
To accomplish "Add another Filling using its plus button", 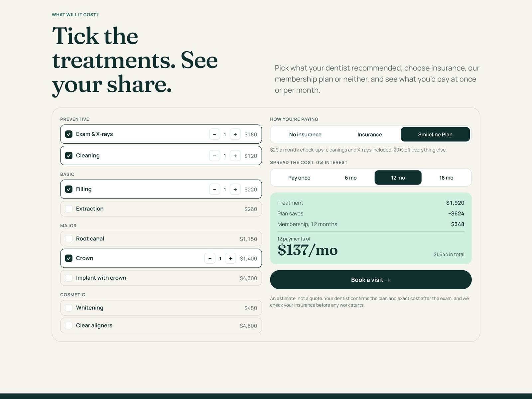I will tap(235, 189).
